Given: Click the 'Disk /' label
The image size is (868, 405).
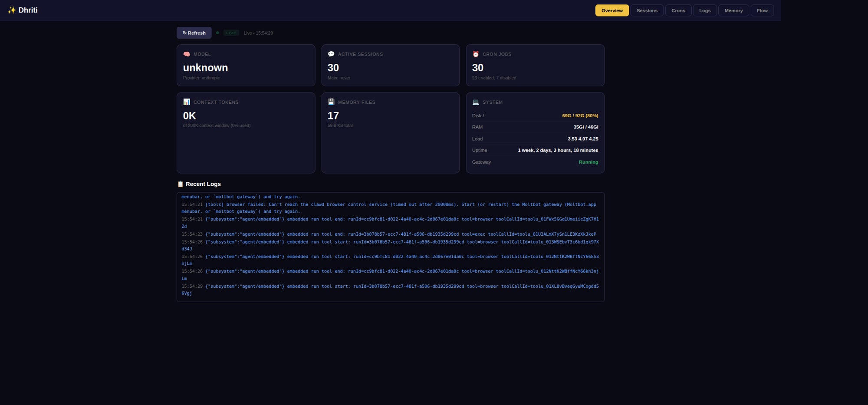Looking at the screenshot, I should (478, 116).
